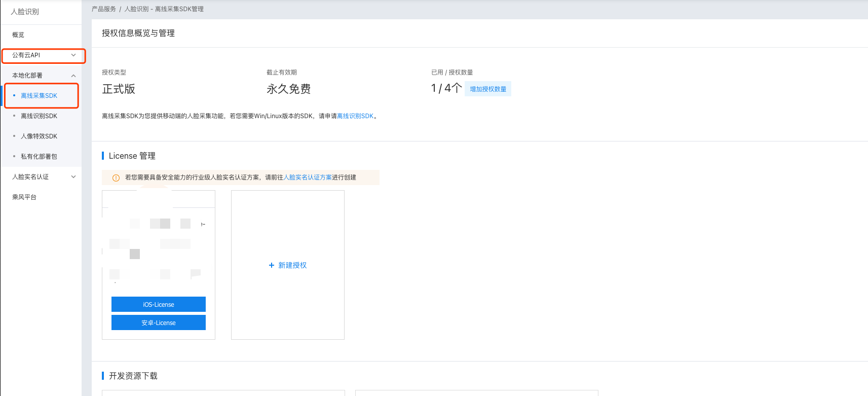Open 人像特效SDK in the sidebar
This screenshot has width=868, height=396.
39,136
